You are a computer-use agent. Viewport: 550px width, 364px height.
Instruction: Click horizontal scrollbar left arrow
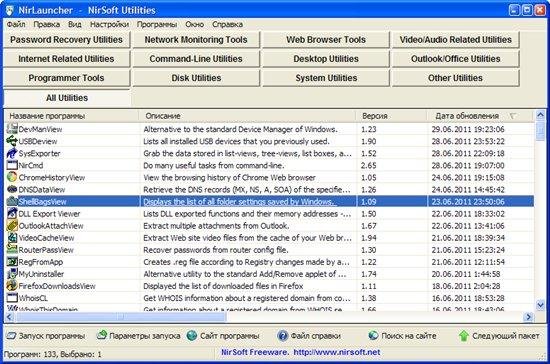coord(9,317)
